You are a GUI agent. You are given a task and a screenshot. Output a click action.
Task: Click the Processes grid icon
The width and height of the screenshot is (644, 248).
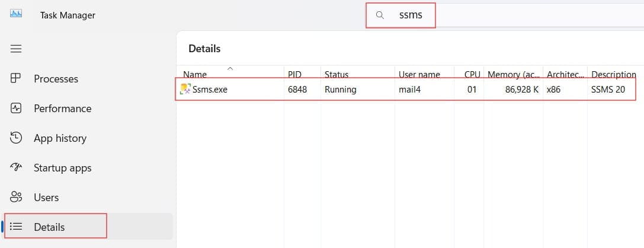[x=15, y=78]
